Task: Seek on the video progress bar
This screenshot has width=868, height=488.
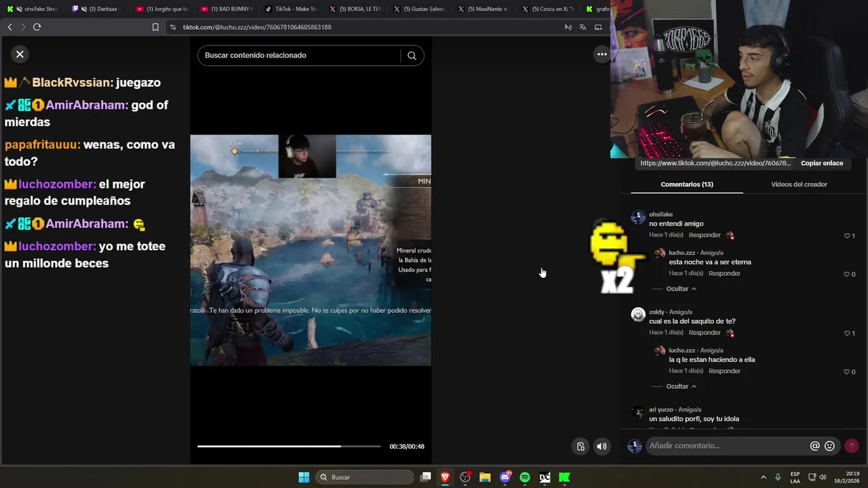Action: [289, 446]
